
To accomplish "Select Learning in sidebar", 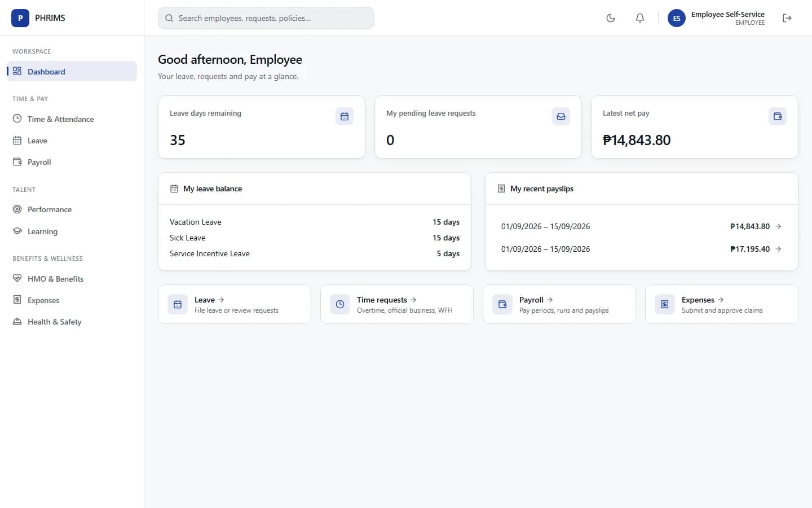I will (72, 231).
